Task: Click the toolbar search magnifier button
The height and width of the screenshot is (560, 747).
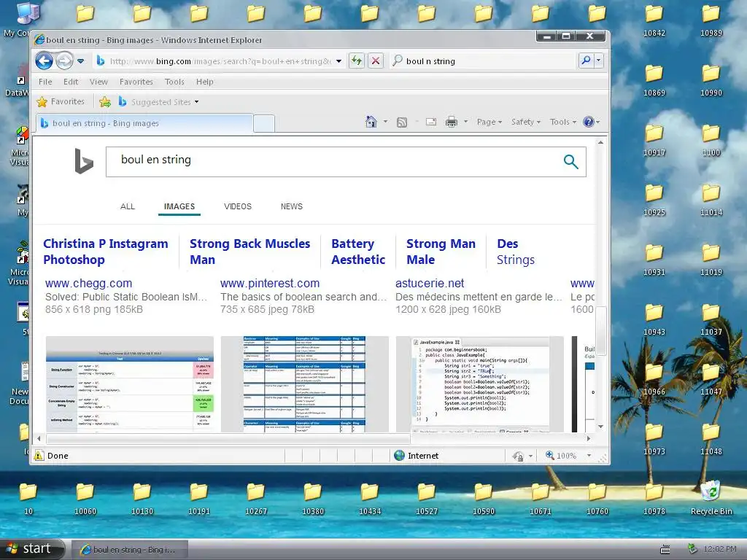Action: pos(586,61)
